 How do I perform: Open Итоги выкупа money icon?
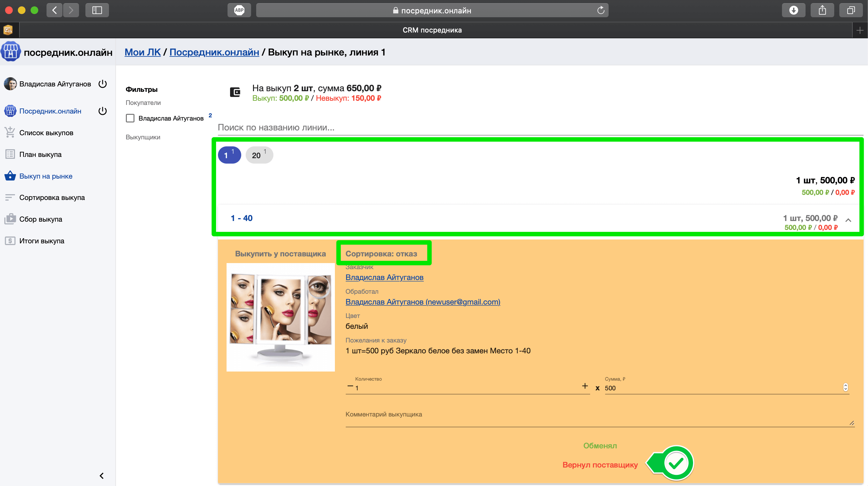pos(10,241)
